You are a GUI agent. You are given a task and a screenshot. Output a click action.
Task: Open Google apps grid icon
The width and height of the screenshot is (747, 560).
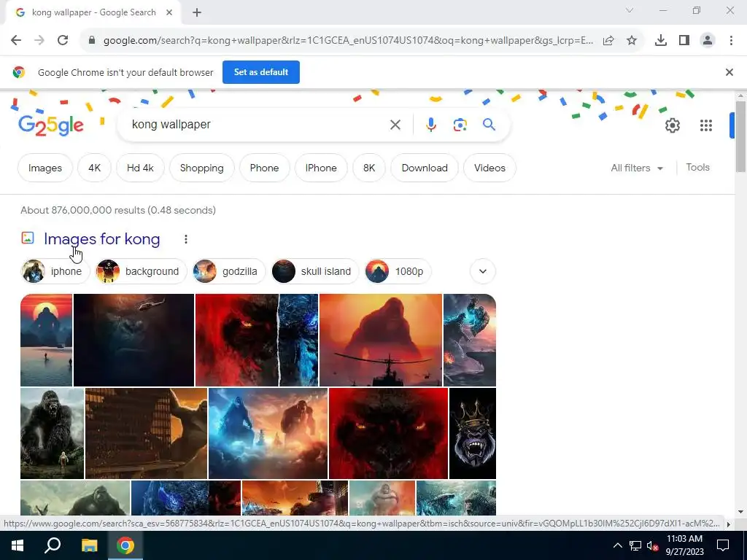click(705, 125)
